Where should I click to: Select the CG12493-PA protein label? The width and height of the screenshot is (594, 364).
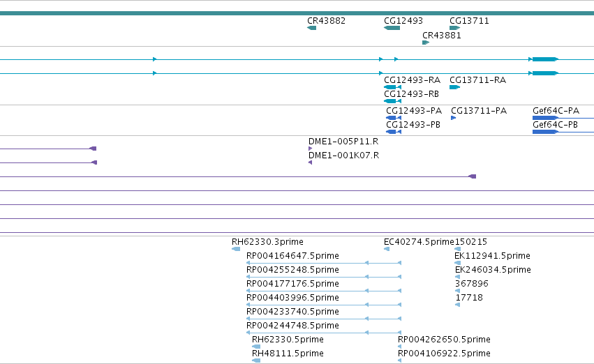414,111
